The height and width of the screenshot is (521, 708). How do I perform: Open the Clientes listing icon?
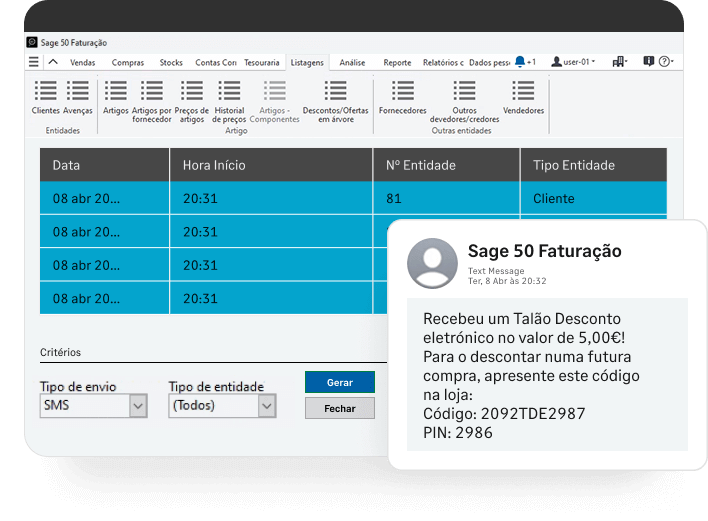pos(45,92)
